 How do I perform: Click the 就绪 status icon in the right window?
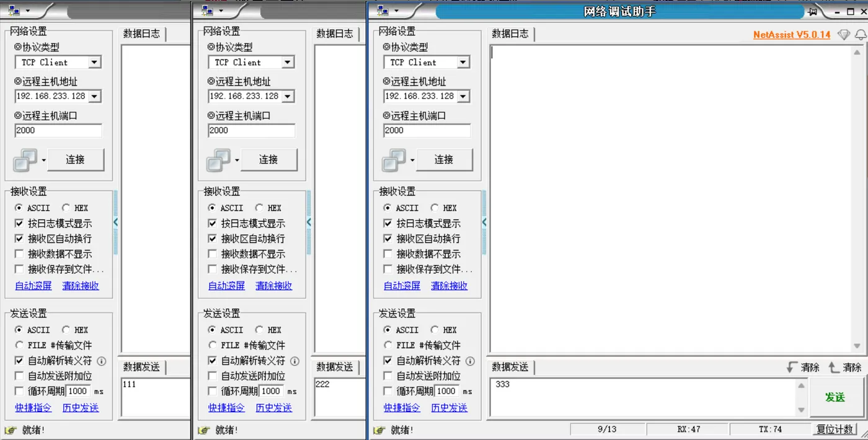[381, 429]
